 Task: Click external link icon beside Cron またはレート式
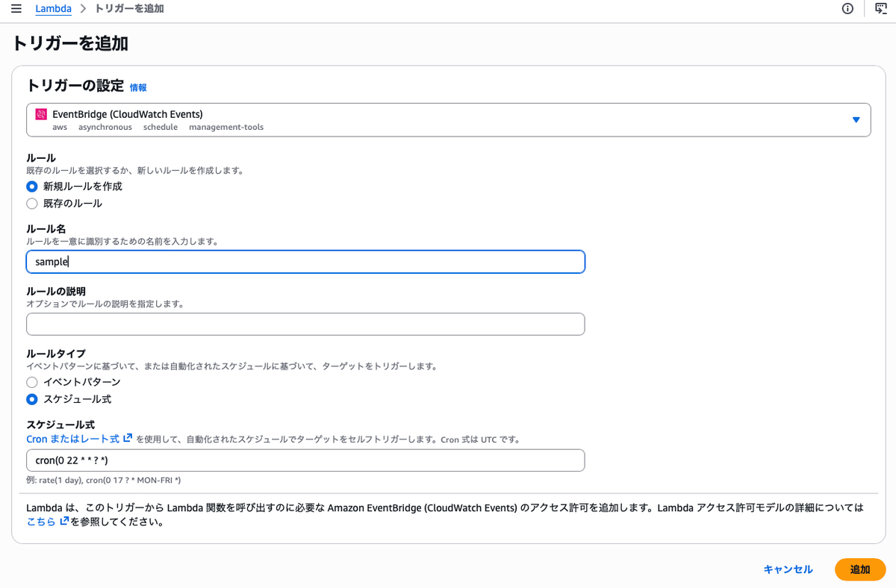coord(128,439)
